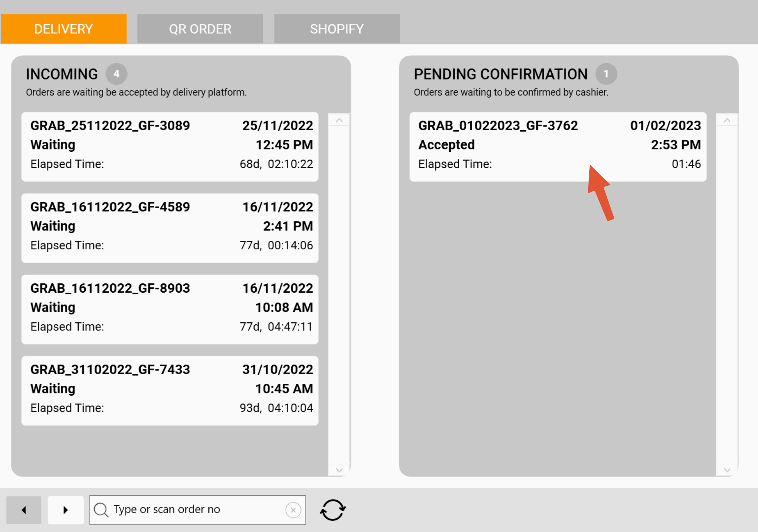Click time 10:08 AM on order 8903
This screenshot has height=532, width=758.
coord(284,307)
